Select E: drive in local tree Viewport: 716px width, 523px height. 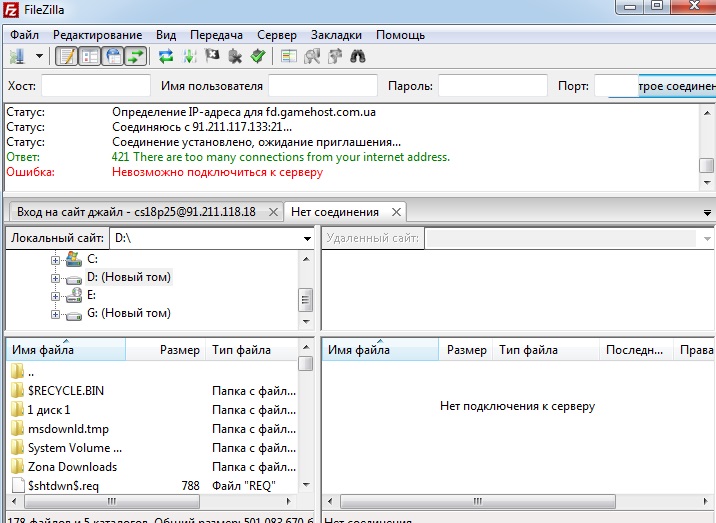click(x=91, y=295)
